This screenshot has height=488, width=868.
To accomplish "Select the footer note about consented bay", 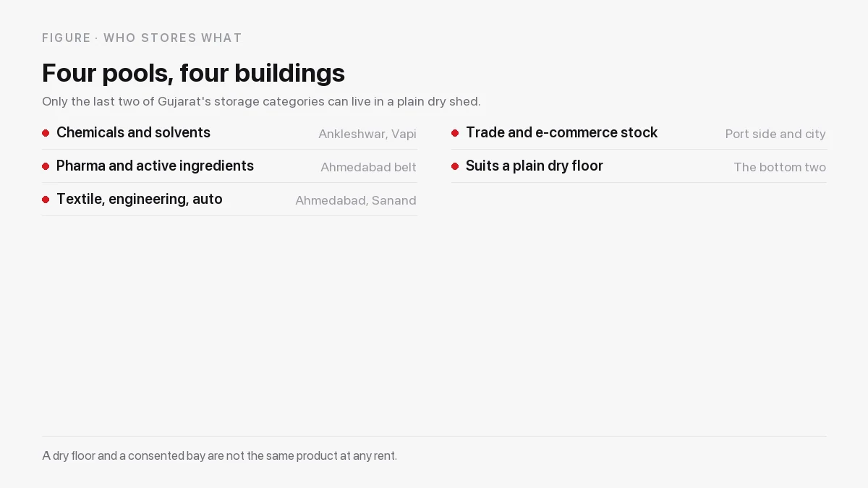I will [219, 455].
